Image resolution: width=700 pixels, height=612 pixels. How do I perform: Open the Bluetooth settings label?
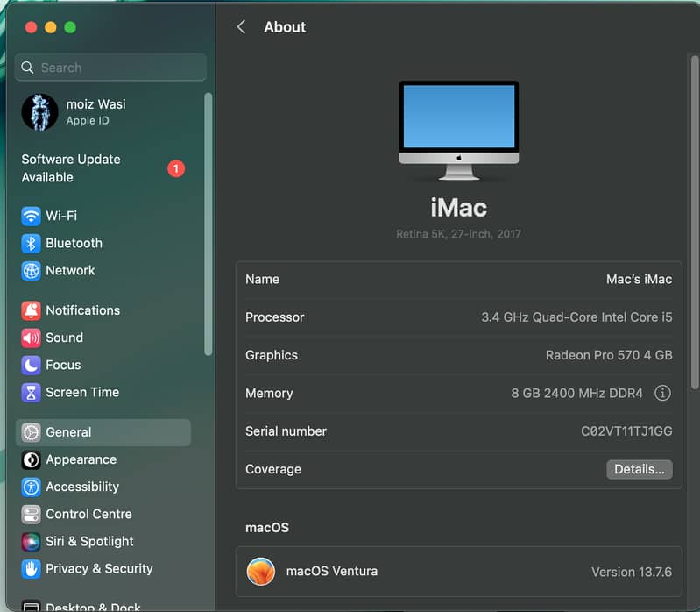74,243
